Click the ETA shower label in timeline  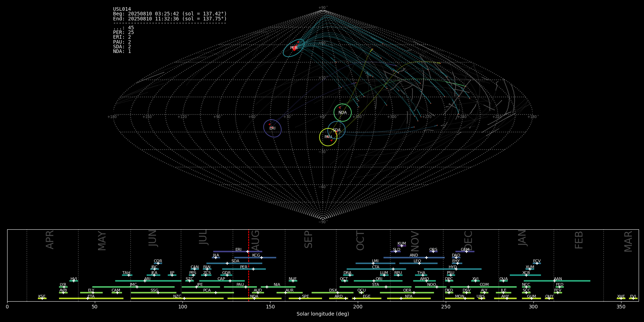tap(91, 297)
